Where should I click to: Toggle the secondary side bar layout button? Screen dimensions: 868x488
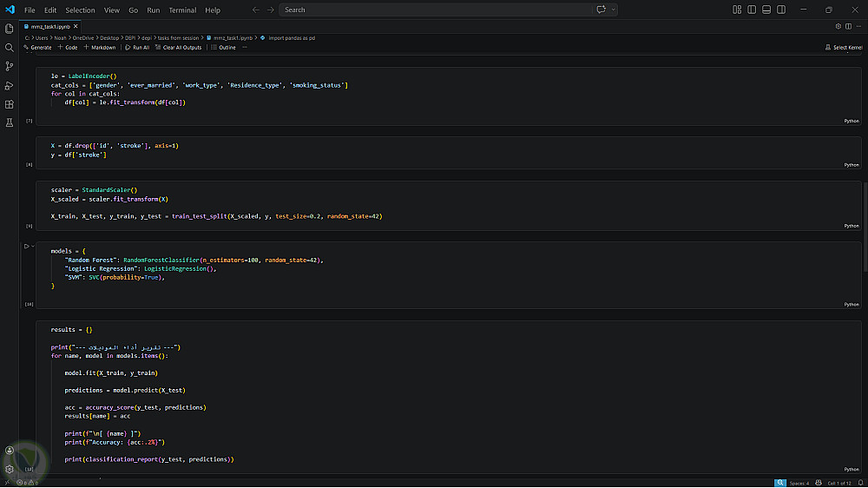[779, 10]
